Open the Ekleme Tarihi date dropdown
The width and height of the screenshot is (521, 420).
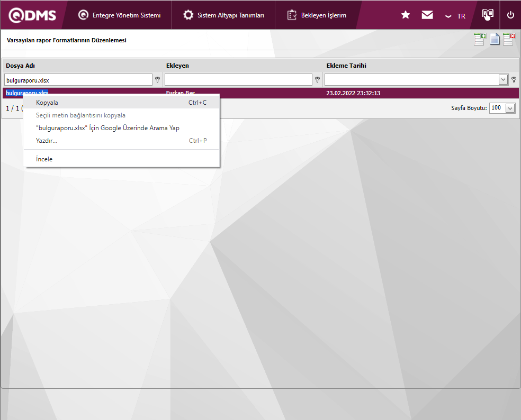503,80
